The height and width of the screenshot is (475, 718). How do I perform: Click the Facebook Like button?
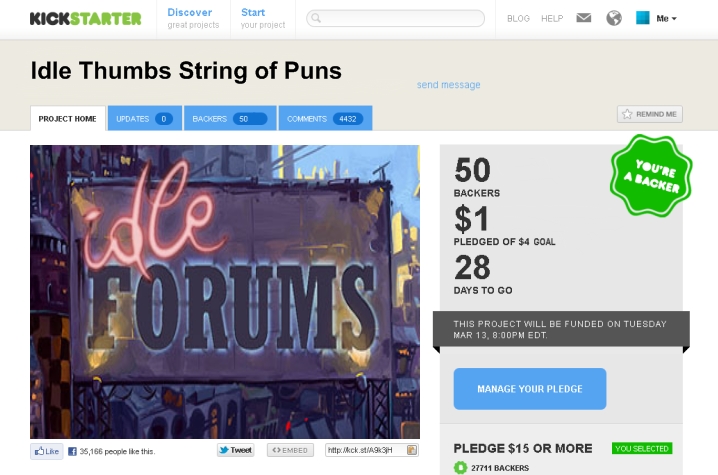click(46, 451)
